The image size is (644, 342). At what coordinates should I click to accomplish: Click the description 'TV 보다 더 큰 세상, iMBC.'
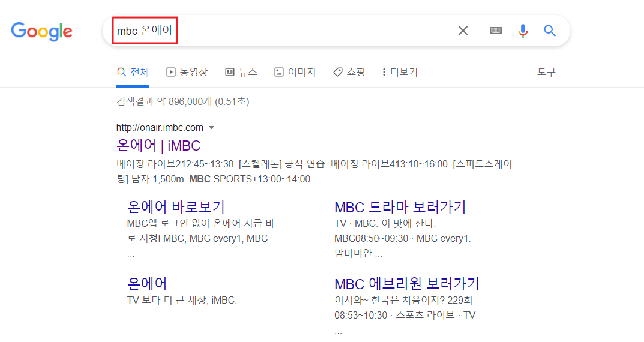pyautogui.click(x=182, y=301)
